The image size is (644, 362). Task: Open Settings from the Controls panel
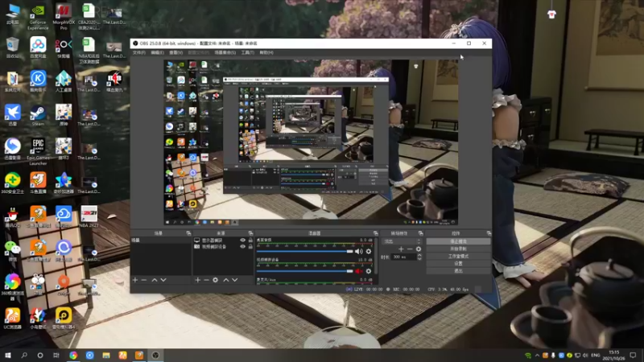click(458, 264)
